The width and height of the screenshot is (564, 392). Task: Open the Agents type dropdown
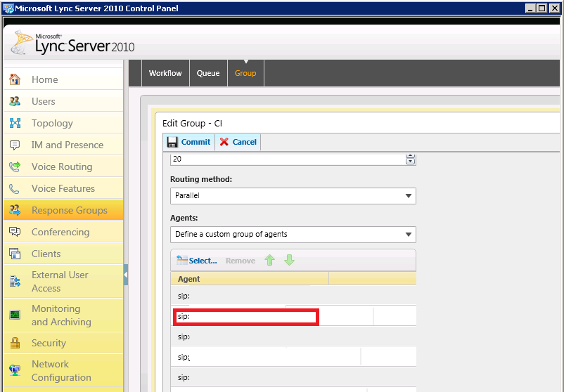(x=293, y=234)
